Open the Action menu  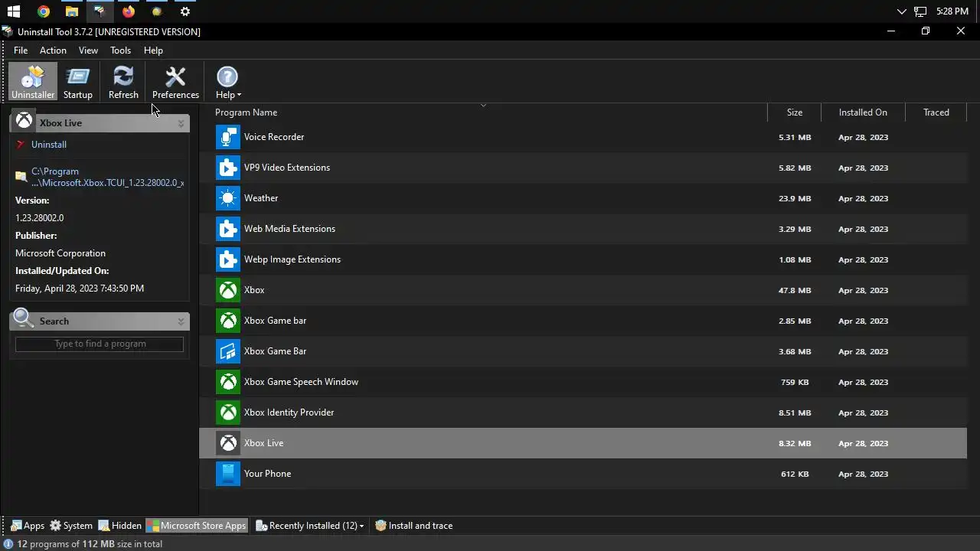click(53, 51)
